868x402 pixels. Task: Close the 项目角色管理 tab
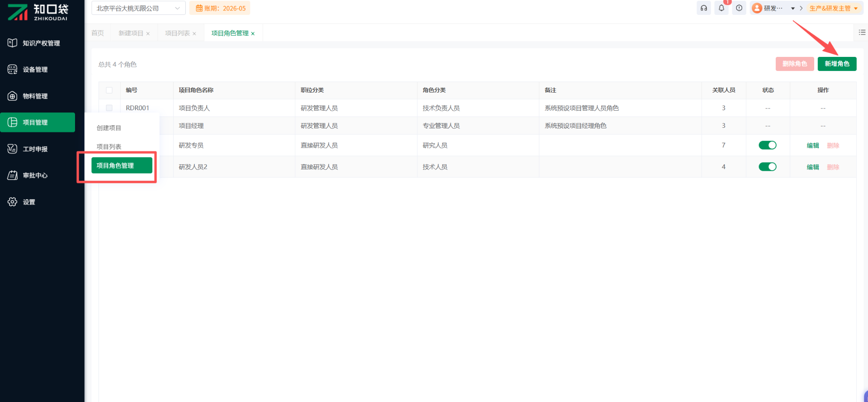[x=253, y=33]
